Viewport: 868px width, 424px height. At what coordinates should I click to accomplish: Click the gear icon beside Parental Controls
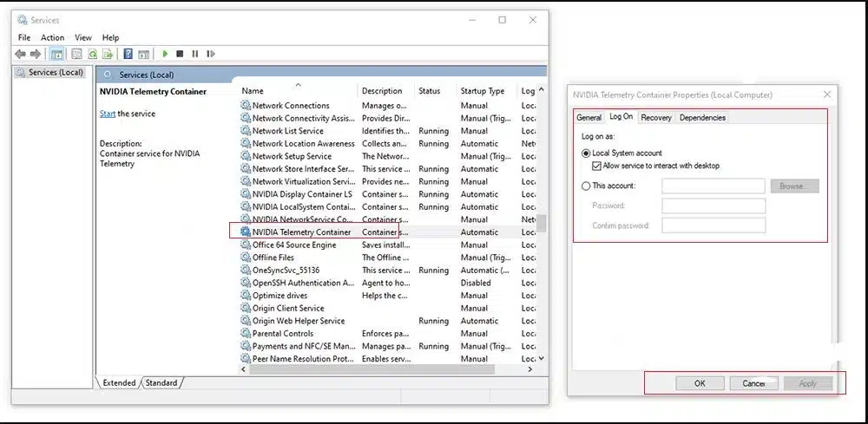pyautogui.click(x=246, y=333)
